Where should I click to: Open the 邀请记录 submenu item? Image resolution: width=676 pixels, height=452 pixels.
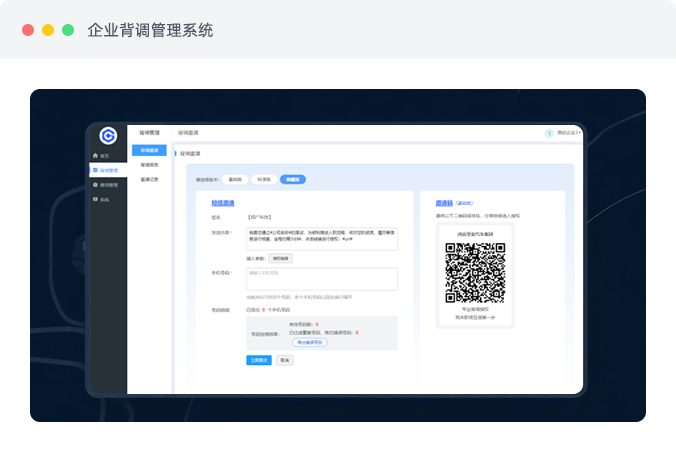point(149,179)
